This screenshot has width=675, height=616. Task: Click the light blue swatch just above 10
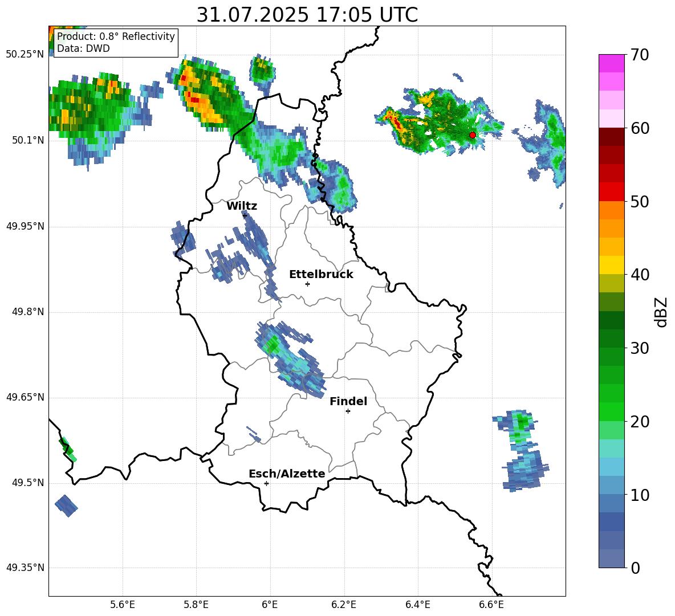coord(611,485)
